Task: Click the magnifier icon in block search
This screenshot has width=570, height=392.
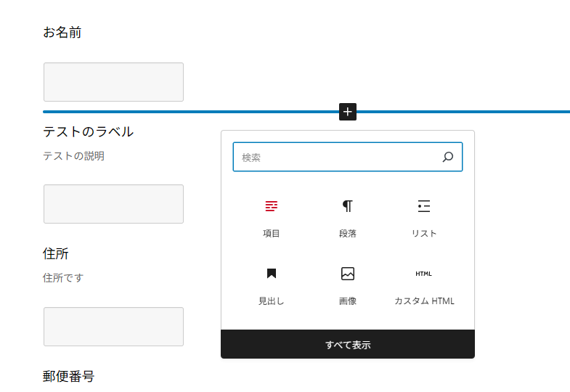Action: click(x=448, y=157)
